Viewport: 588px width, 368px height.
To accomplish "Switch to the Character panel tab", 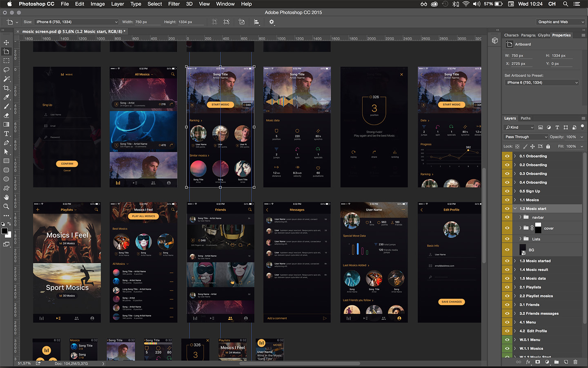I will [511, 35].
